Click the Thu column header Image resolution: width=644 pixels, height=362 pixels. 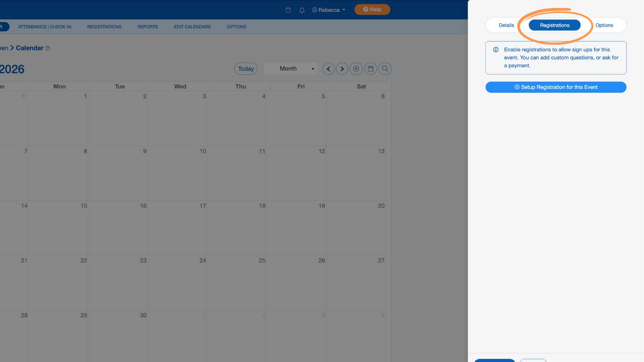click(x=241, y=86)
